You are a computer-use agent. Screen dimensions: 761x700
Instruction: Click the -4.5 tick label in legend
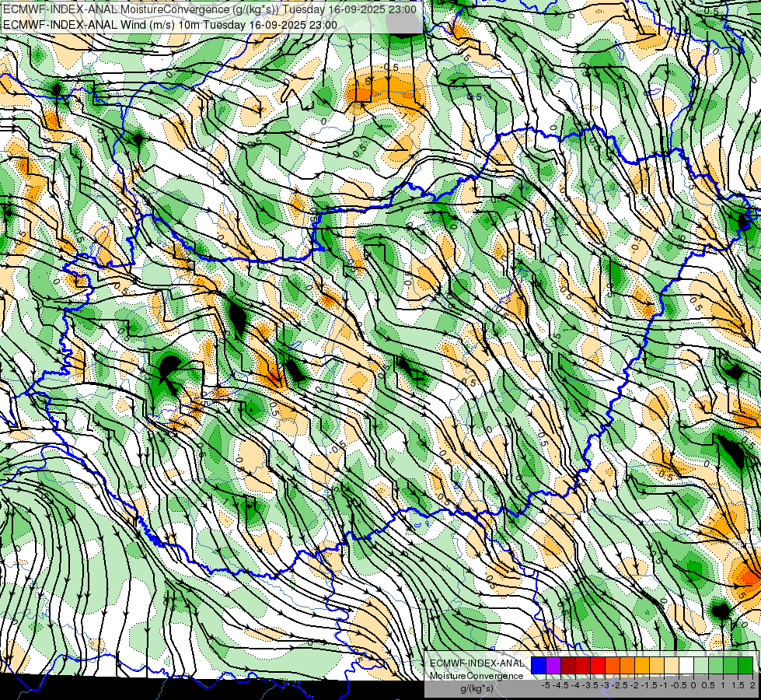click(561, 685)
